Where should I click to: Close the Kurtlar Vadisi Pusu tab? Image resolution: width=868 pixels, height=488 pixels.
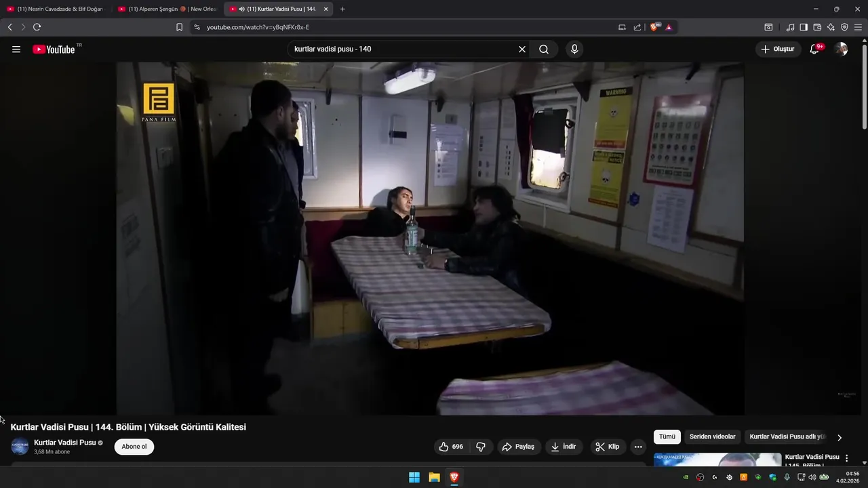click(325, 9)
